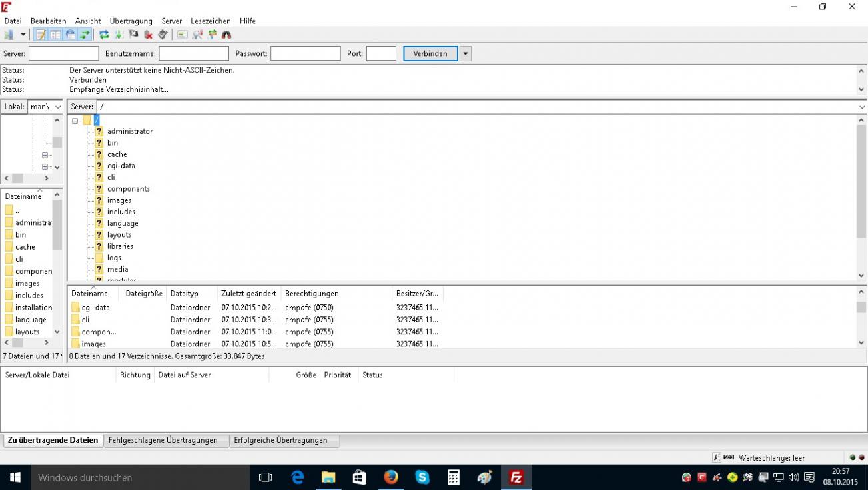Toggle the message log display
Viewport: 868px width, 490px height.
pos(41,35)
